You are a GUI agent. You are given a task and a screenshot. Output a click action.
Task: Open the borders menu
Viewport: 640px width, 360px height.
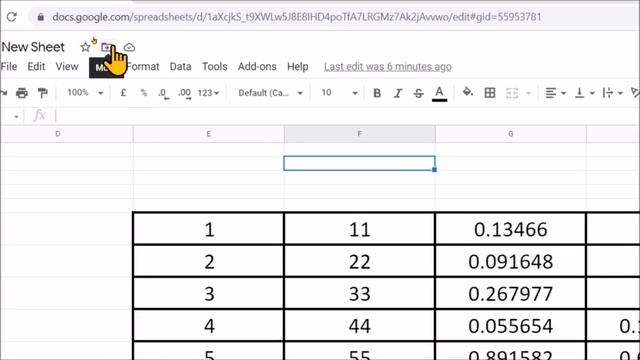[x=490, y=93]
